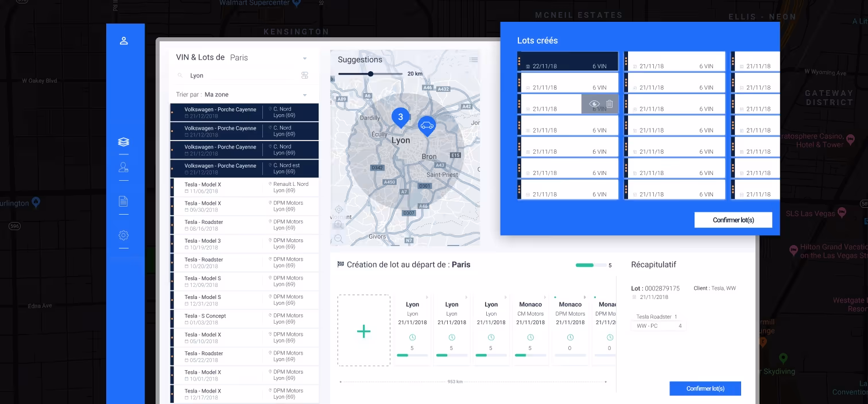This screenshot has width=868, height=404.
Task: Open the Monaco CM Motors stop card
Action: [x=530, y=331]
